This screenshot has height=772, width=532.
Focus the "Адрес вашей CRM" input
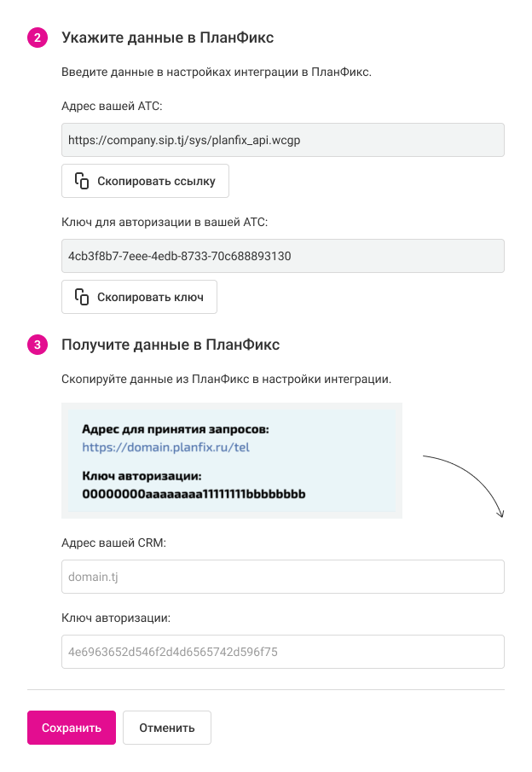pyautogui.click(x=283, y=577)
